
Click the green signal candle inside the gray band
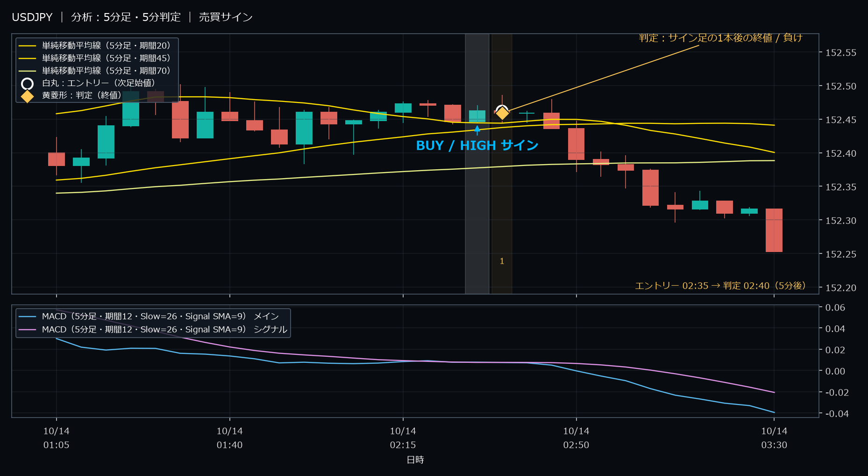pyautogui.click(x=477, y=115)
